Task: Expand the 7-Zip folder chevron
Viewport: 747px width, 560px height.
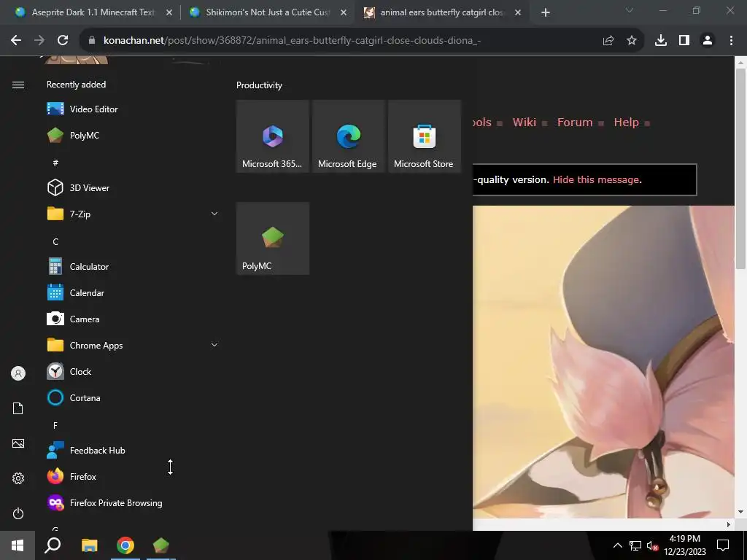Action: coord(214,214)
